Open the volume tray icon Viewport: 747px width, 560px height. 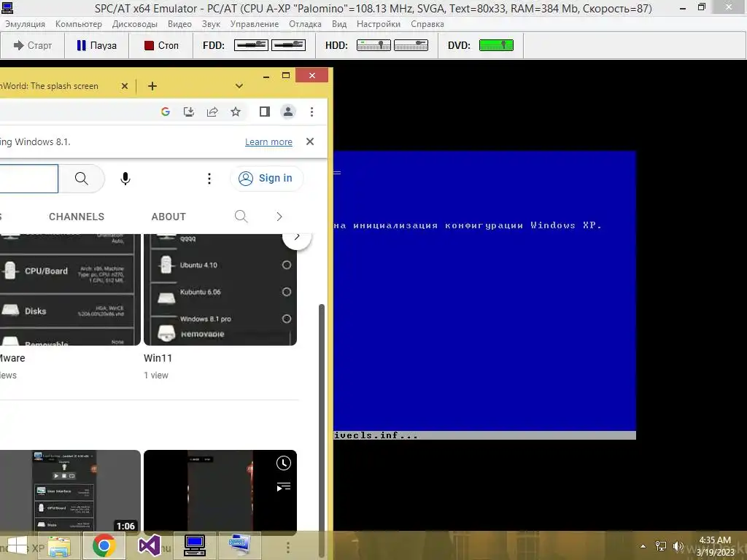pos(678,546)
